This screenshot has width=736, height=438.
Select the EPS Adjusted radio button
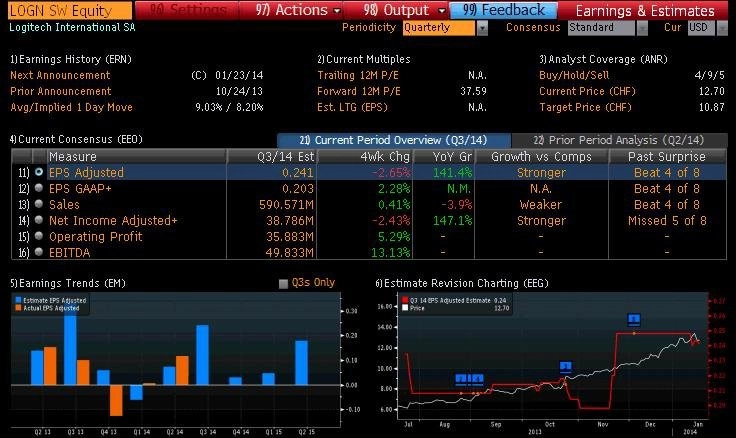point(39,172)
